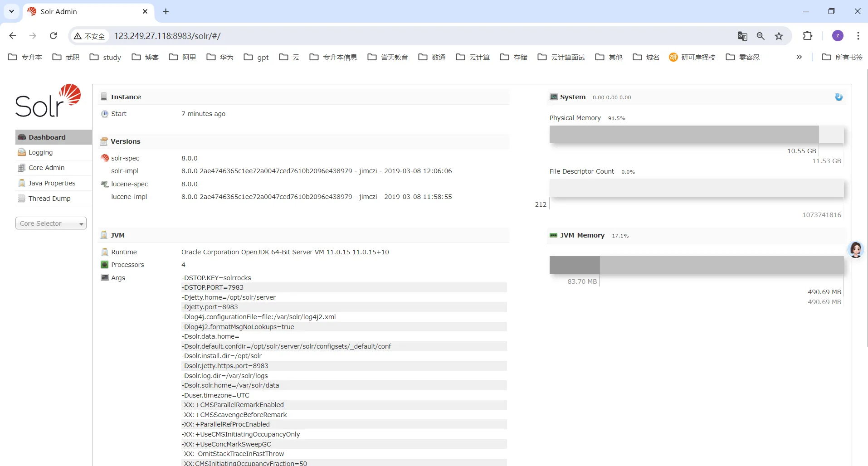Expand the Core Selector dropdown
Viewport: 868px width, 466px height.
51,223
